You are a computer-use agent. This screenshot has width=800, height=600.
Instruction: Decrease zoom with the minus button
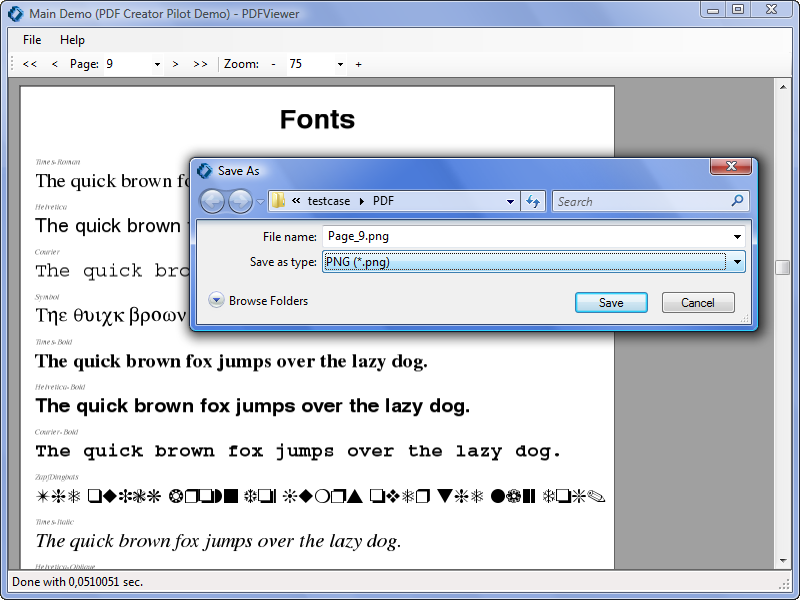tap(273, 64)
